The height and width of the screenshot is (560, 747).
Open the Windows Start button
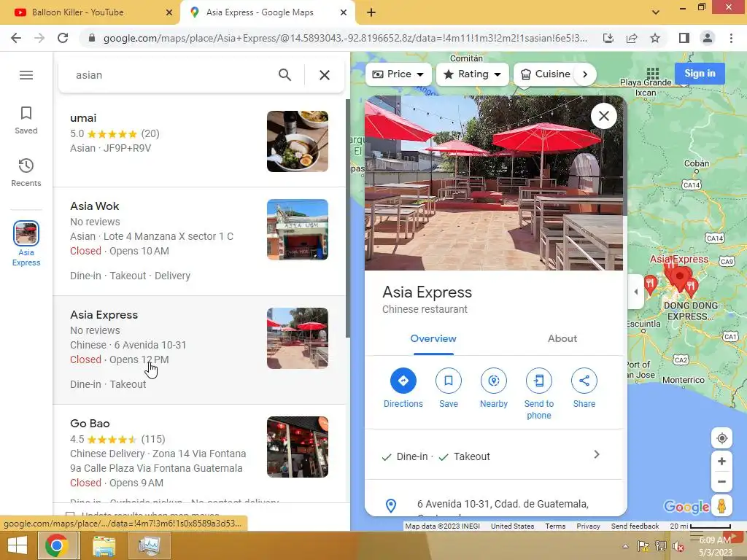[18, 545]
